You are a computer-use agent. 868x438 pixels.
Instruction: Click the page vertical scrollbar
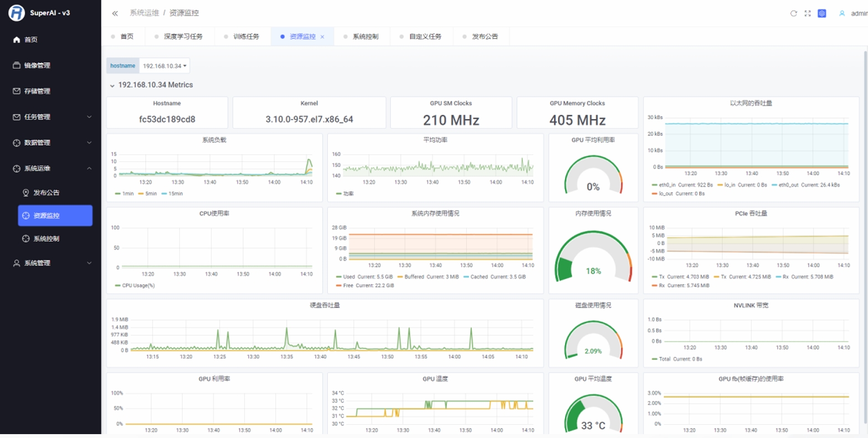tap(865, 238)
